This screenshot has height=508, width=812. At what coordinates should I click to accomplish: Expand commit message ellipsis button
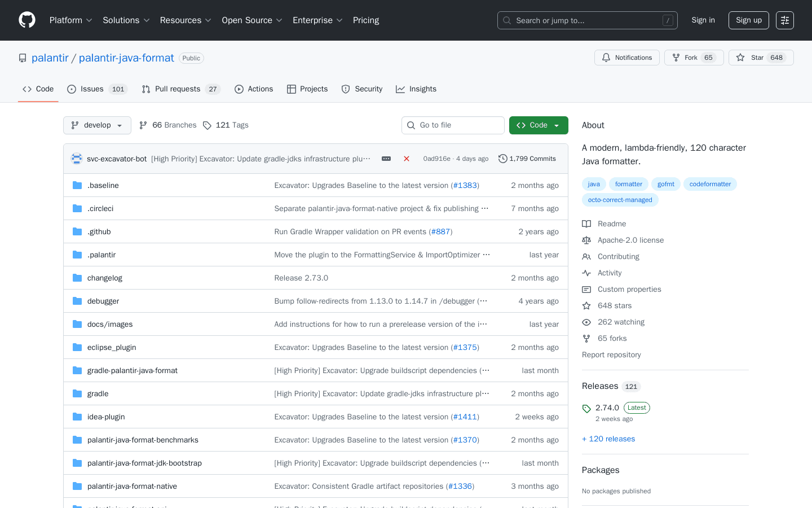[386, 159]
